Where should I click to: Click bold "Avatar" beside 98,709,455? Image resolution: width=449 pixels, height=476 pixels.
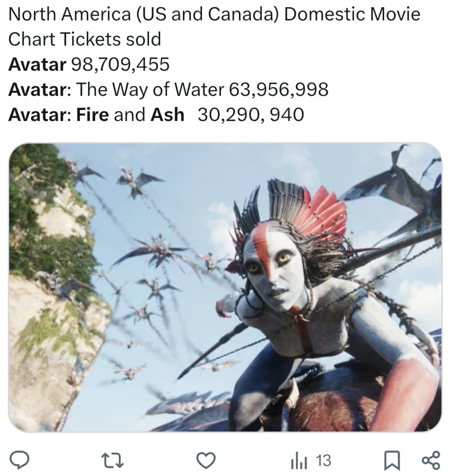tap(37, 64)
